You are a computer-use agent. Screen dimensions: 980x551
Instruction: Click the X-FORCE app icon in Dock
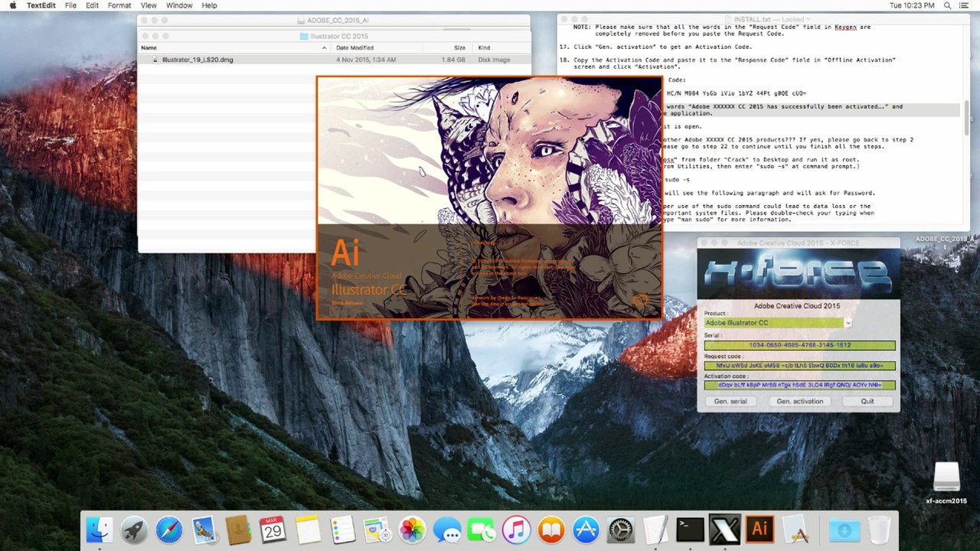[x=724, y=530]
